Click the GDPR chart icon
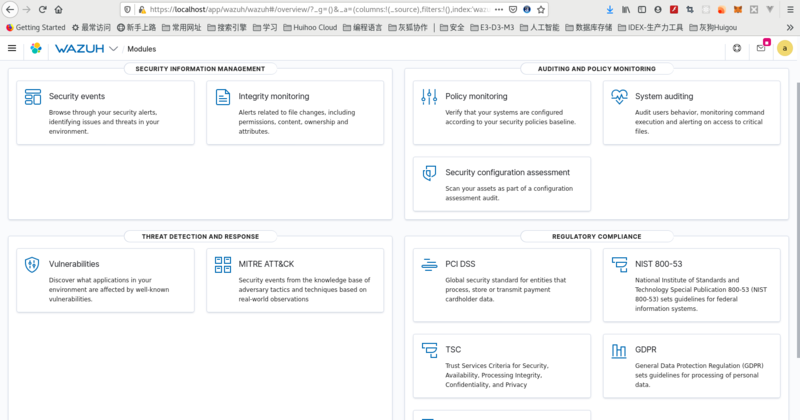Screen dimensions: 800x420 click(x=619, y=351)
